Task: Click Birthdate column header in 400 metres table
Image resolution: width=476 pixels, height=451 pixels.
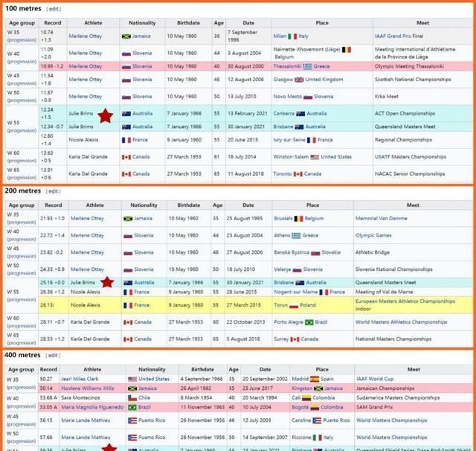Action: (x=202, y=370)
